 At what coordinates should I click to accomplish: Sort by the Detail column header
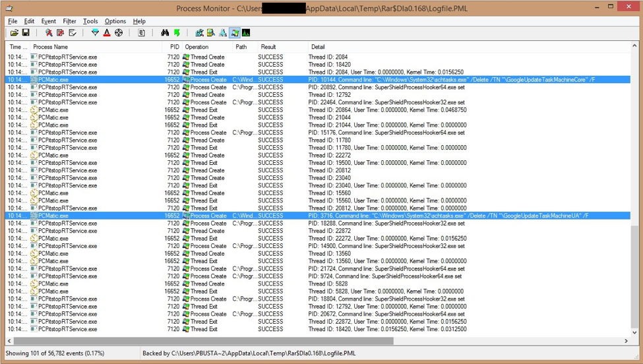pos(469,47)
